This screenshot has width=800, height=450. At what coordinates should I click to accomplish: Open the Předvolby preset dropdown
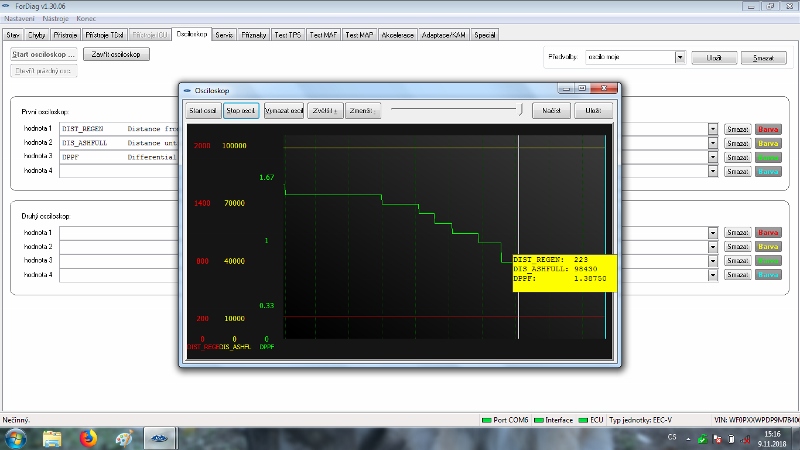[x=680, y=58]
